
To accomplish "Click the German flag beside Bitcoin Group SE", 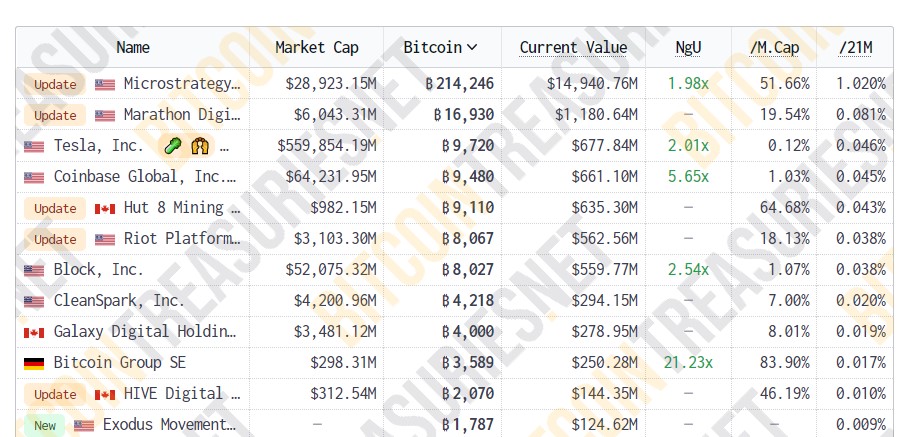I will click(x=34, y=363).
